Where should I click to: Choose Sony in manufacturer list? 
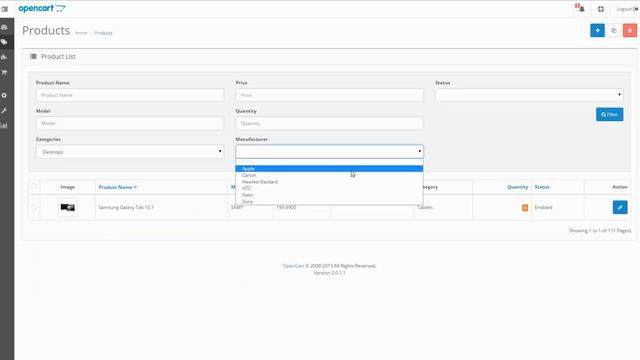[x=329, y=201]
